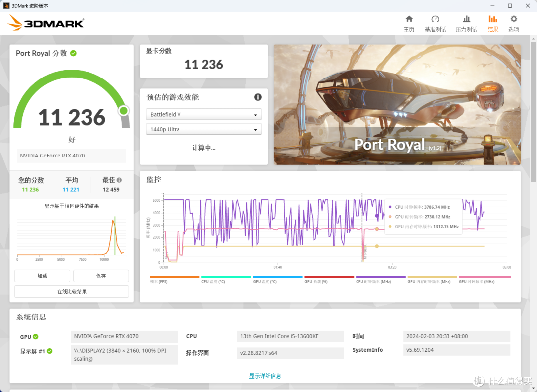This screenshot has width=537, height=392.
Task: Click the 在线比较结果 compare online button
Action: click(72, 292)
